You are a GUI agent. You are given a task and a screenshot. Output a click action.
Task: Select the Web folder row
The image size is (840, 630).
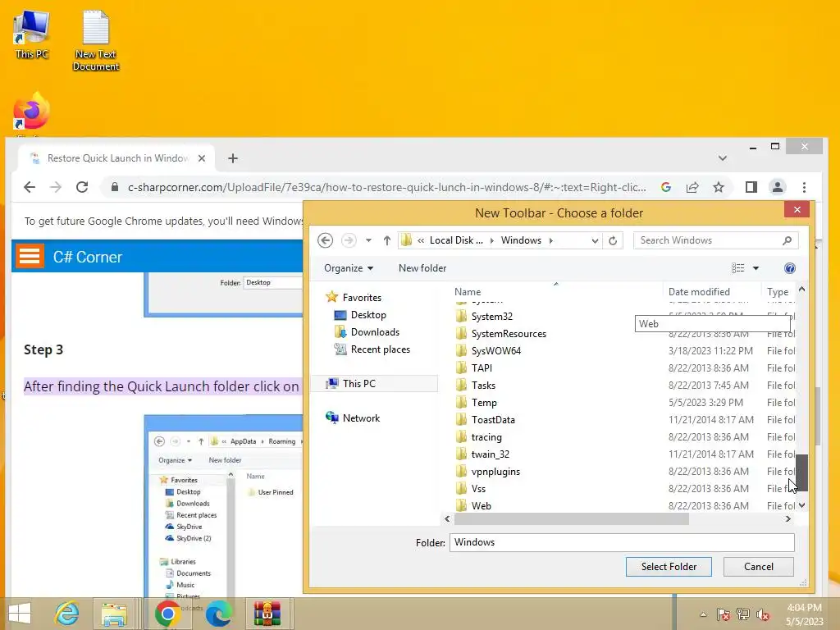[x=625, y=505]
